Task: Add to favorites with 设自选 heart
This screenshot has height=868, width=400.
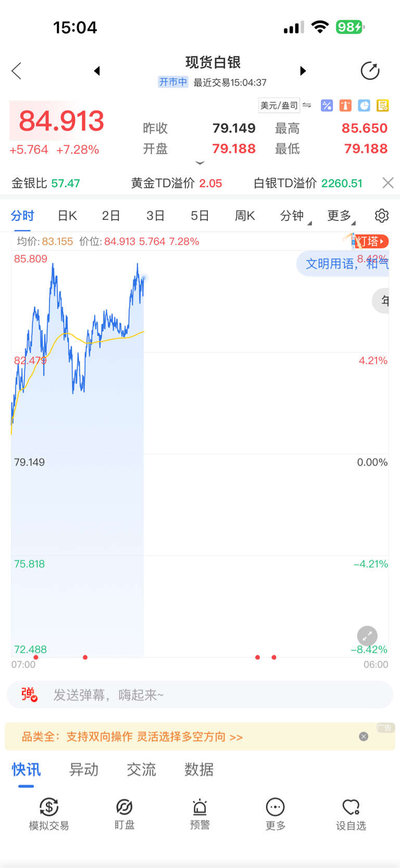Action: point(351,813)
